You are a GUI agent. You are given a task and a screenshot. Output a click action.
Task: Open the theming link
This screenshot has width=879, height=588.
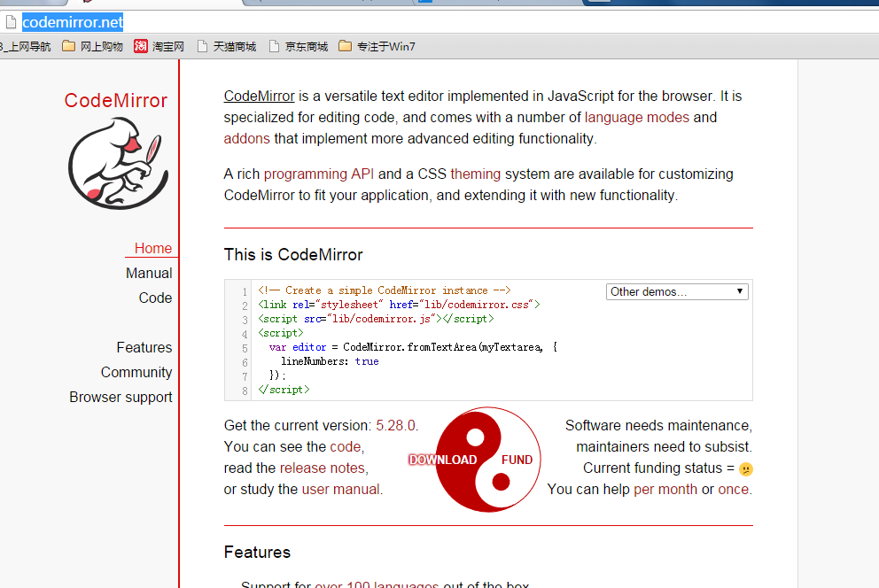[475, 174]
